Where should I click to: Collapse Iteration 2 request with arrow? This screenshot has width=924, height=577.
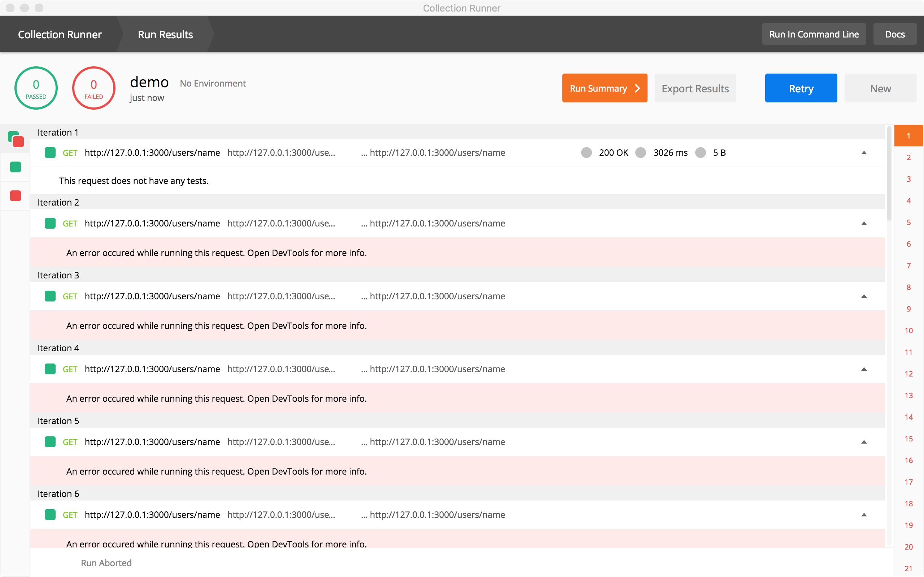[864, 223]
